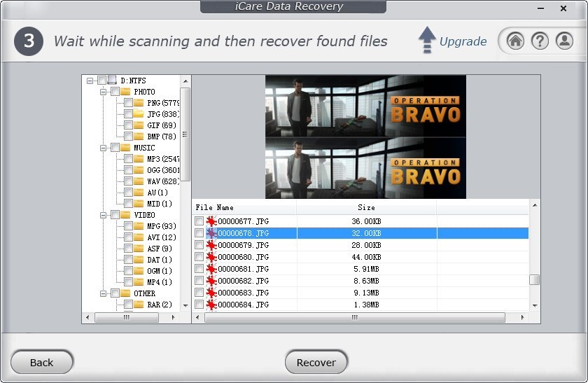Viewport: 588px width, 383px height.
Task: Tick the RAR (2) folder checkbox
Action: click(128, 304)
